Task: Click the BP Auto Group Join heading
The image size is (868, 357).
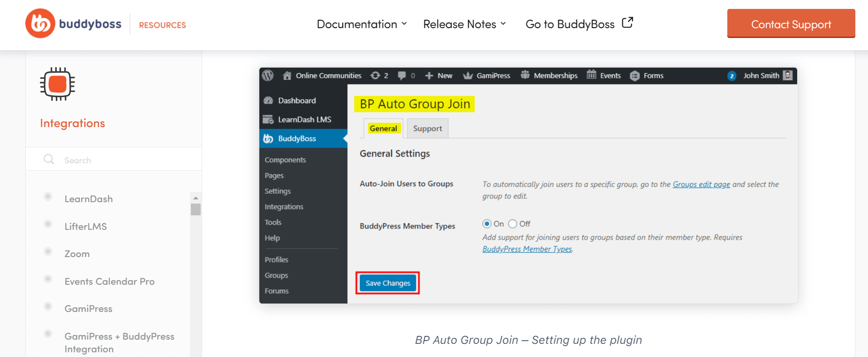Action: point(415,104)
